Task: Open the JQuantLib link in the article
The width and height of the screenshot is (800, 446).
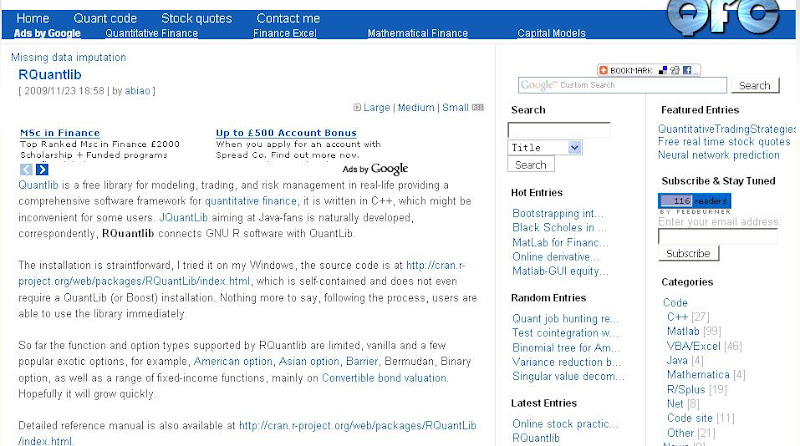Action: [x=184, y=217]
